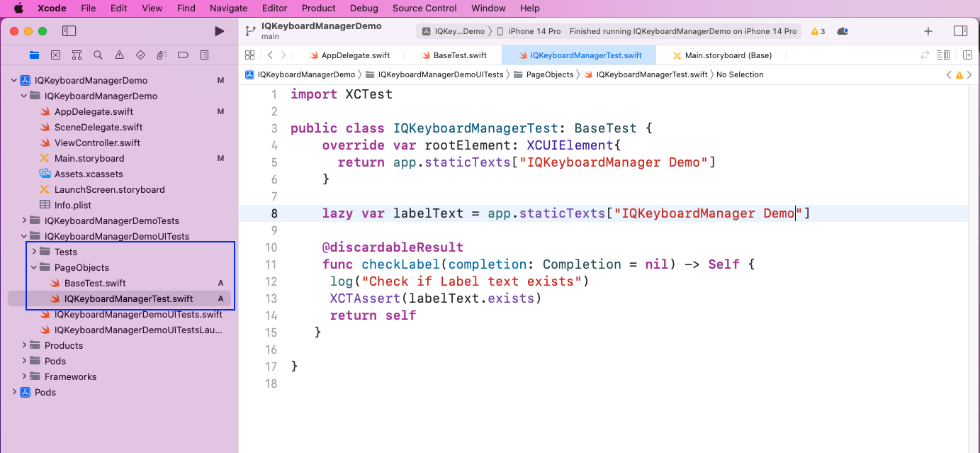The image size is (980, 453).
Task: Click line number 11 in the gutter
Action: pyautogui.click(x=271, y=264)
